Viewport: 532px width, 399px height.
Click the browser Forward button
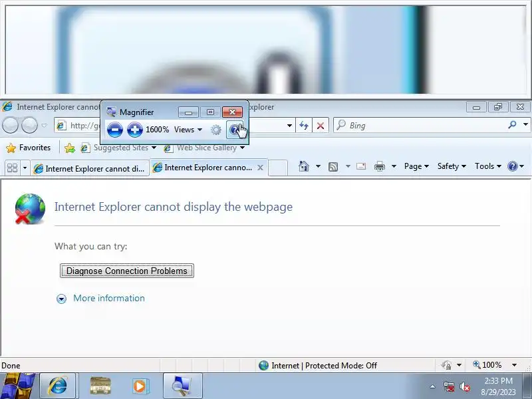click(29, 126)
